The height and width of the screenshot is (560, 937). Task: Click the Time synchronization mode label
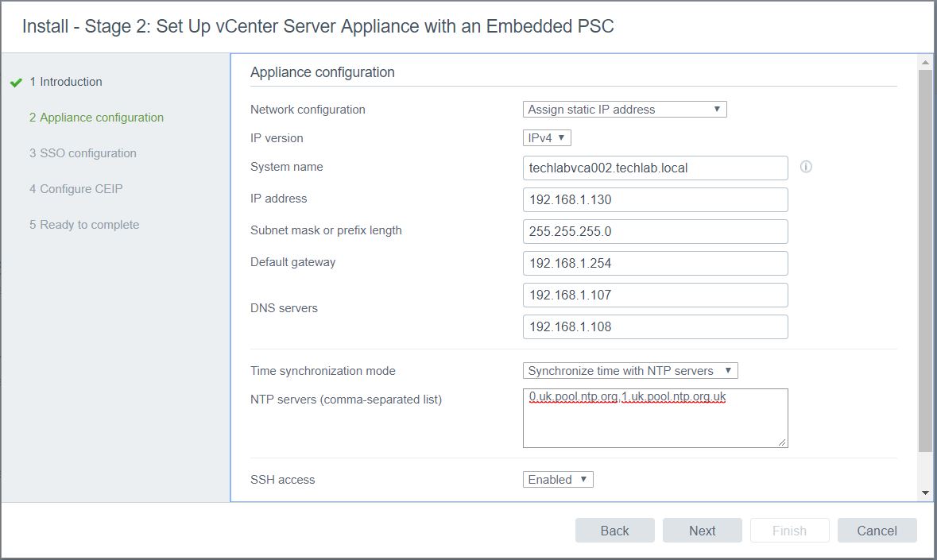click(323, 371)
